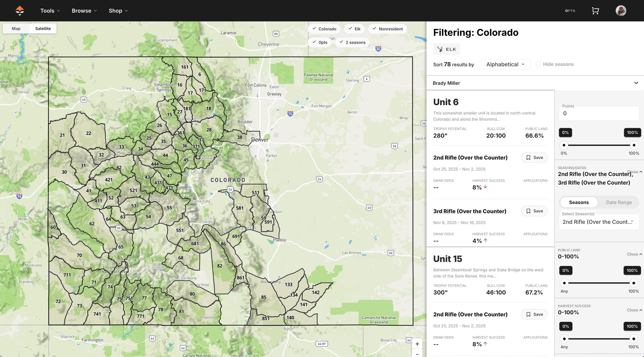This screenshot has width=644, height=357.
Task: Toggle the 2 seasons filter chip
Action: [352, 42]
